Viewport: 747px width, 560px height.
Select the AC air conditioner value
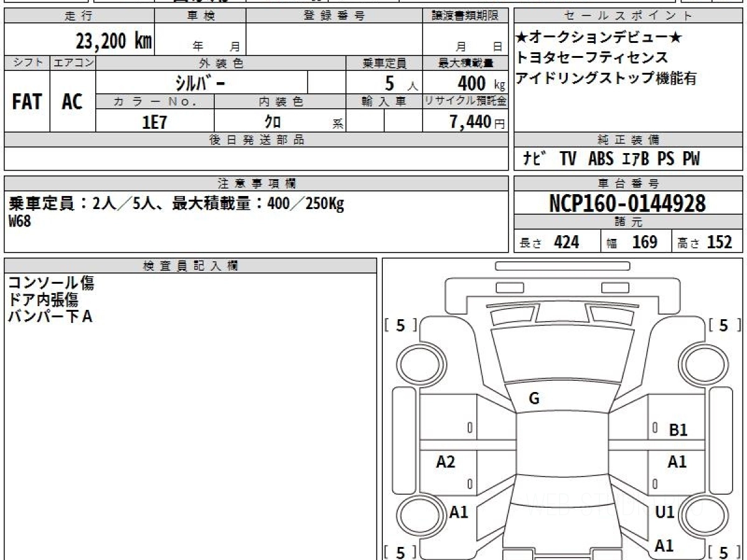click(72, 102)
